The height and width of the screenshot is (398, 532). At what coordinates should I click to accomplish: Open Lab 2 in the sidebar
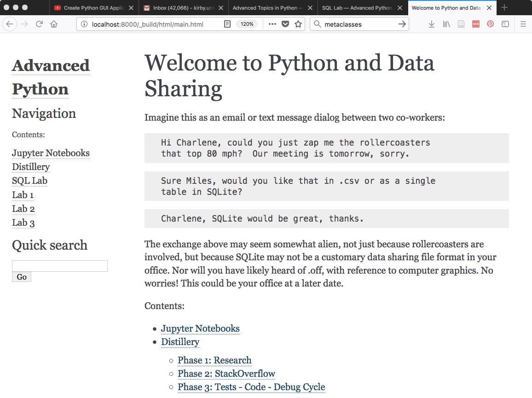23,209
